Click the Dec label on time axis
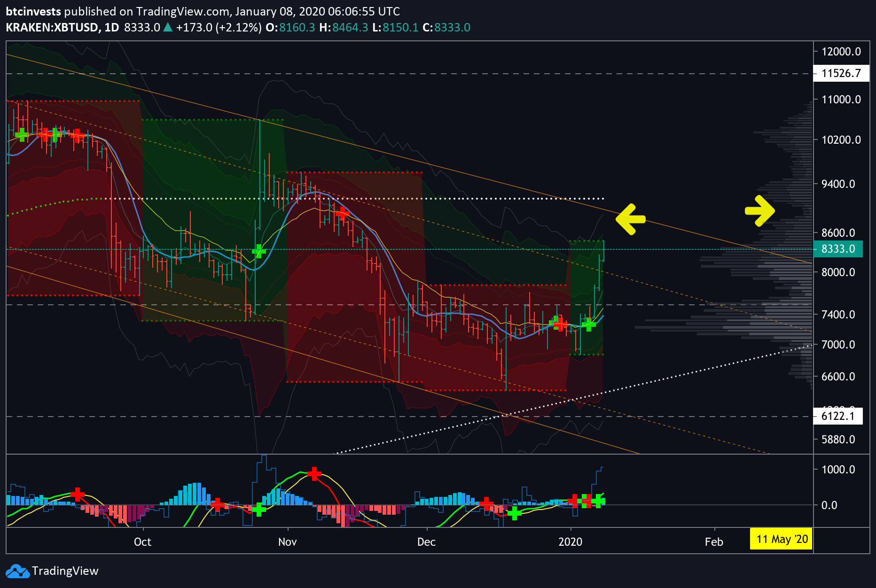The height and width of the screenshot is (588, 876). pyautogui.click(x=426, y=542)
